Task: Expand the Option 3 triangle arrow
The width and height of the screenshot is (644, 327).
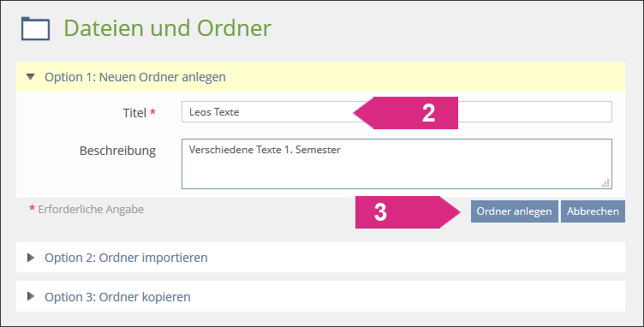Action: pos(31,296)
